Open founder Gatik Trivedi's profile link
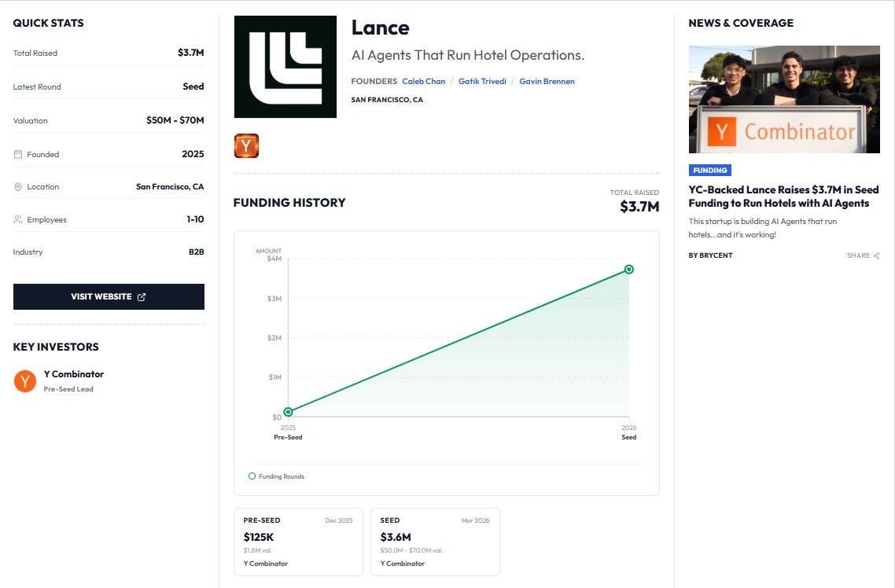Viewport: 895px width, 588px height. coord(482,81)
